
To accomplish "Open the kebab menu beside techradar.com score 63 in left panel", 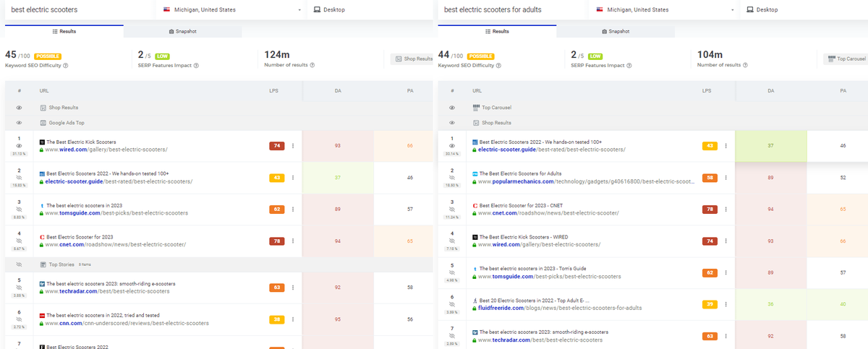I will [293, 288].
